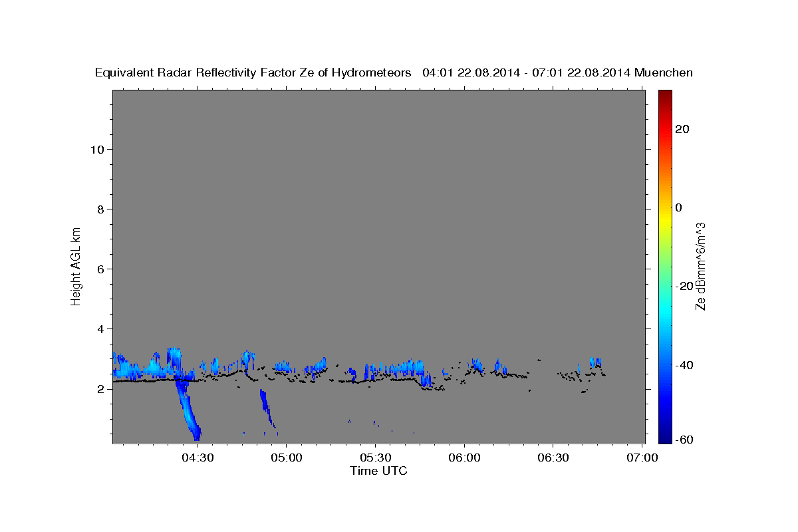Click the date range text '04:01 22.08.2014 - 07:01 22.08.2014 Muenchen'
This screenshot has width=798, height=532.
coord(558,72)
